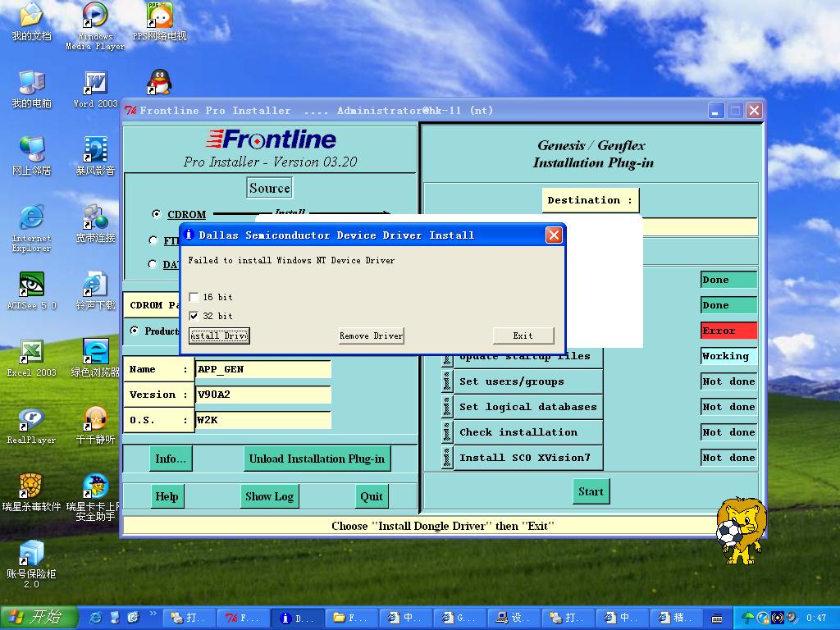The width and height of the screenshot is (840, 630).
Task: Select the CDROM source radio button
Action: 156,214
